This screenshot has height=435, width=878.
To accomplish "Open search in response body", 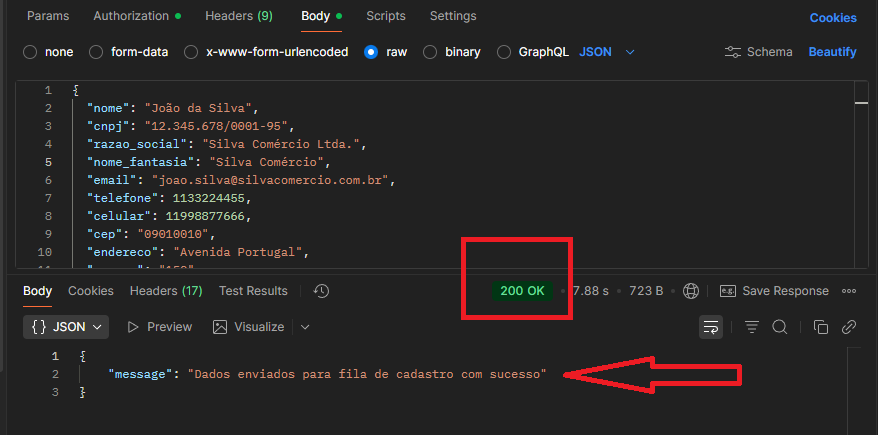I will 780,327.
